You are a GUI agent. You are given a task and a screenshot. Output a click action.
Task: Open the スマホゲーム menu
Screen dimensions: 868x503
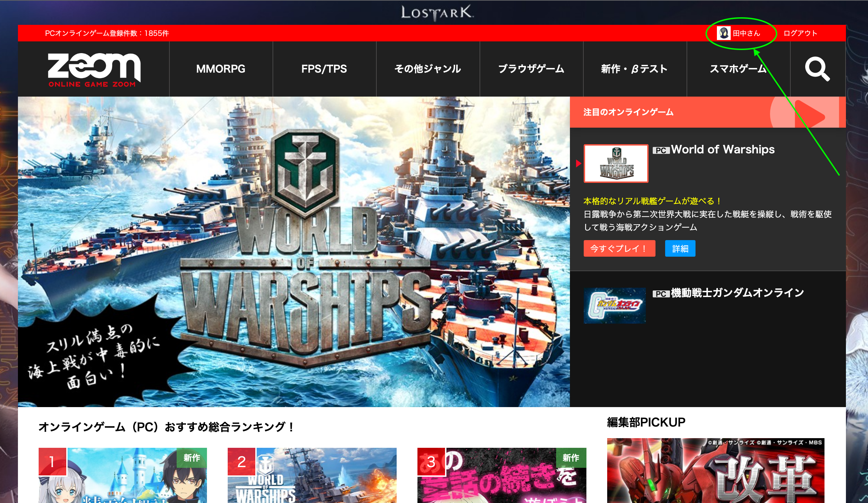tap(738, 69)
